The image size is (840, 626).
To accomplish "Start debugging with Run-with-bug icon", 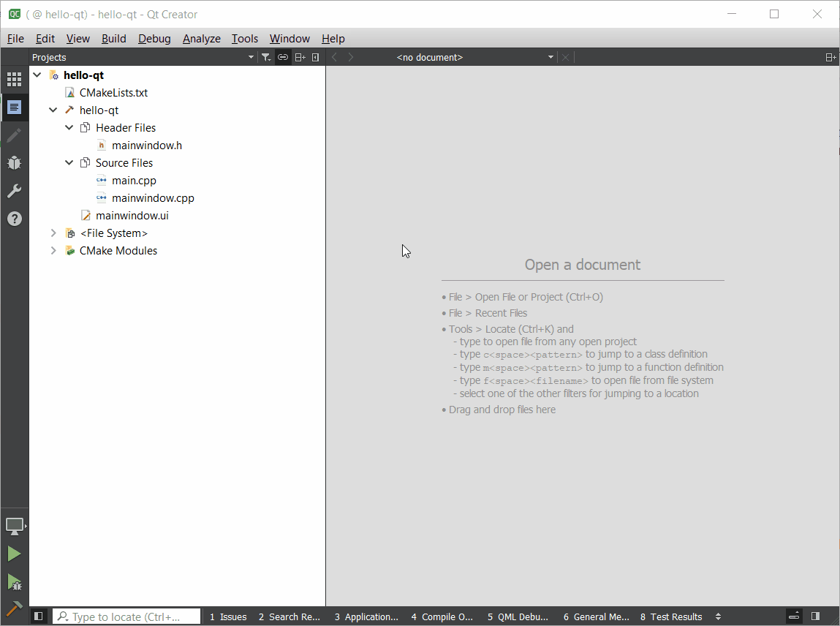I will 14,582.
